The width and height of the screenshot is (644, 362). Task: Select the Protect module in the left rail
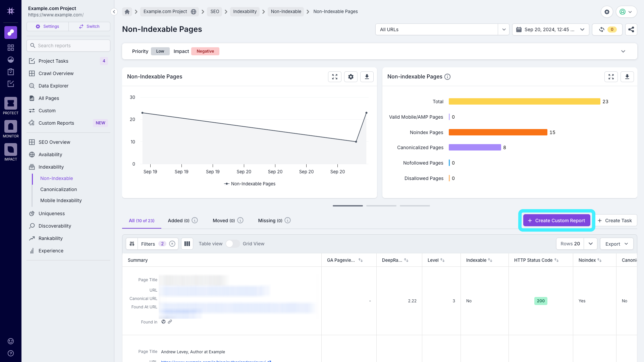(10, 104)
